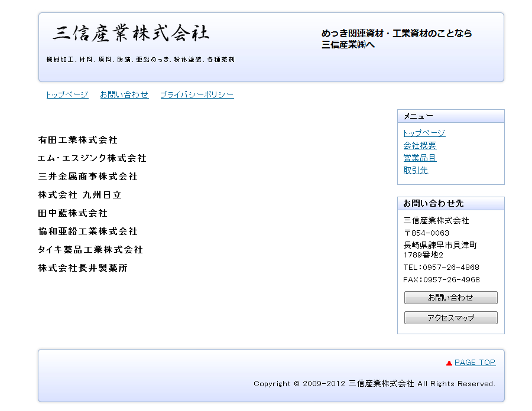
Task: Click 三井金属商事株式会社 in the list
Action: pos(88,177)
